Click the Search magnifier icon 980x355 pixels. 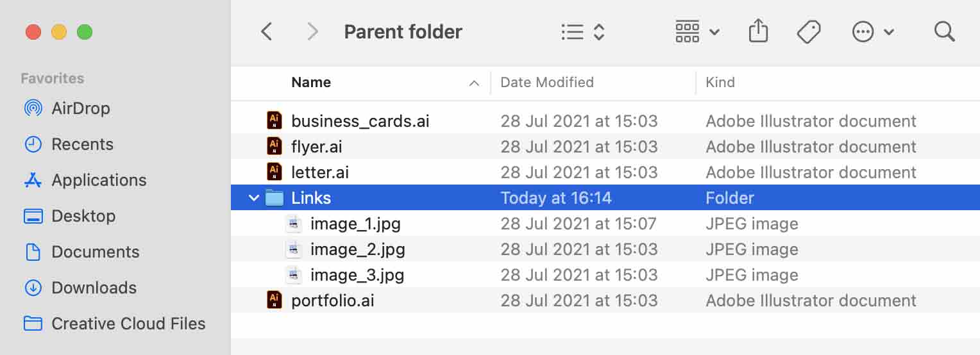[x=944, y=31]
